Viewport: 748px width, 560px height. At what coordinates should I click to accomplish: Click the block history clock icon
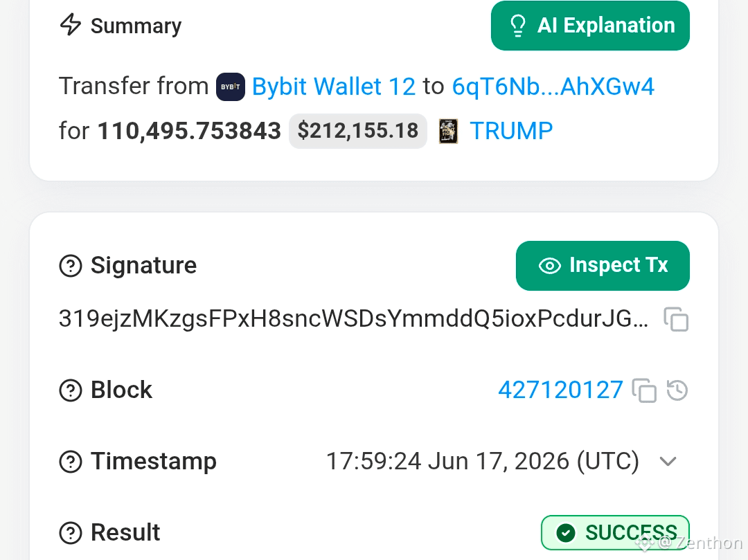[x=677, y=390]
